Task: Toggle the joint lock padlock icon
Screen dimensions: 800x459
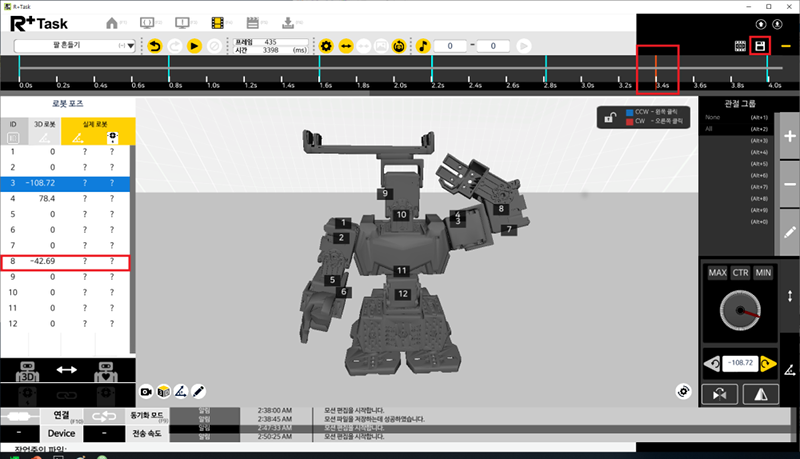Action: [609, 117]
